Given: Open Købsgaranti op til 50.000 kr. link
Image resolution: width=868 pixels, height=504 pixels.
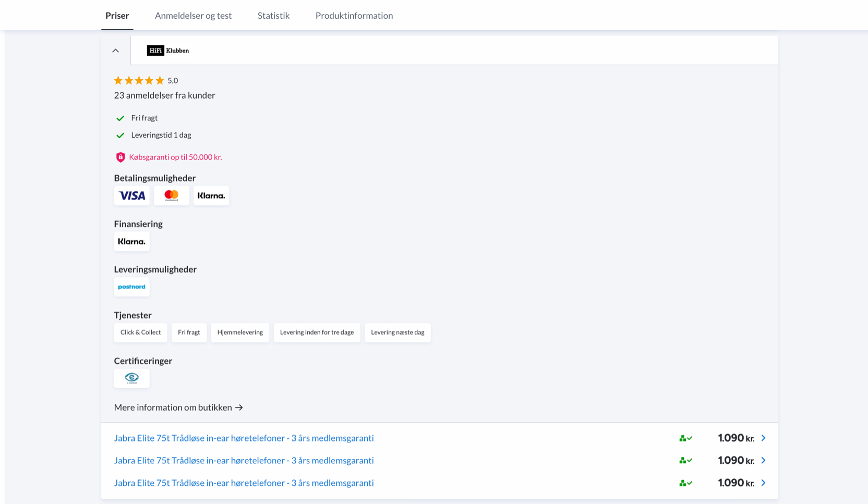Looking at the screenshot, I should [x=175, y=157].
